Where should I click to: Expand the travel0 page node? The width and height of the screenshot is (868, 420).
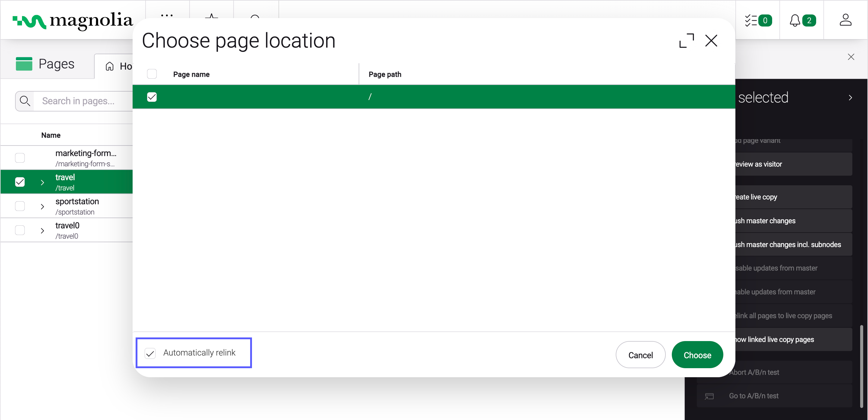(42, 231)
